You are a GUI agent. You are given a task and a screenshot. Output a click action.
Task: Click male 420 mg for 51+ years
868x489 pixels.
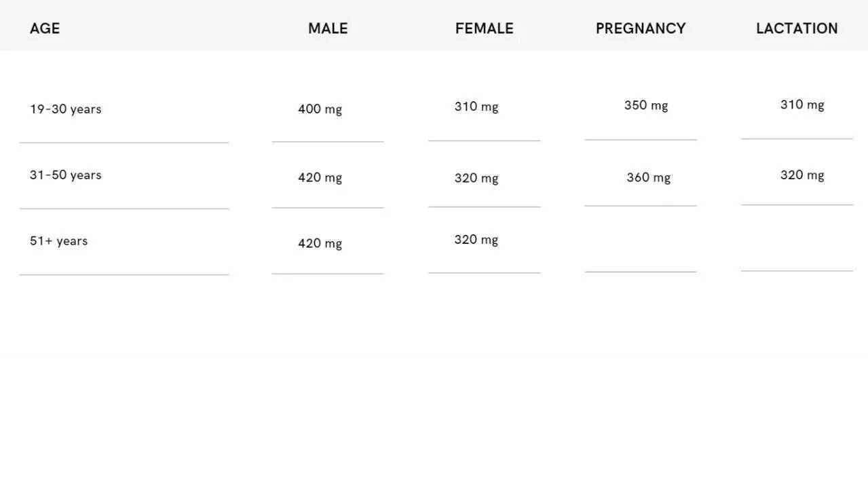[320, 244]
